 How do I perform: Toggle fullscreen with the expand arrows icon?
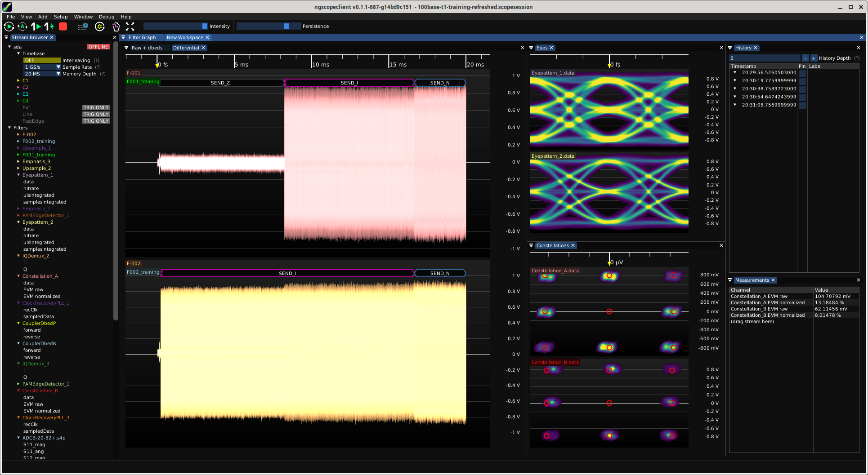130,27
